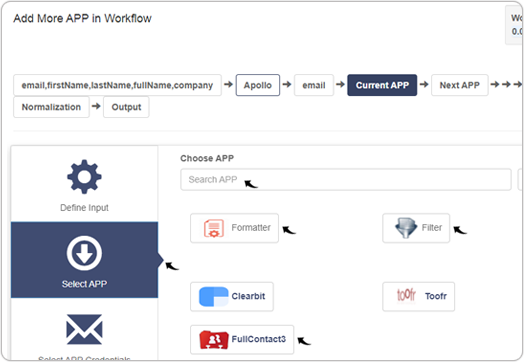Click the Clearbit logo icon
524x362 pixels.
click(x=214, y=296)
